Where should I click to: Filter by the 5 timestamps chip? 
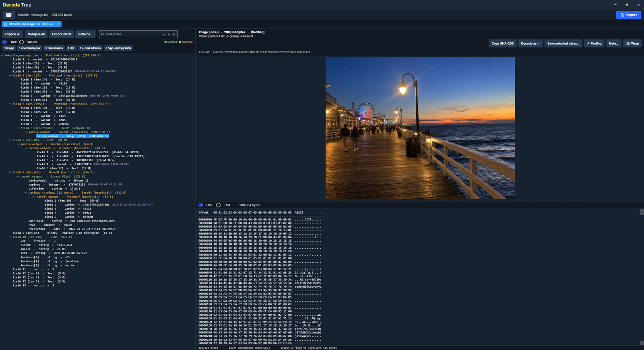[54, 48]
